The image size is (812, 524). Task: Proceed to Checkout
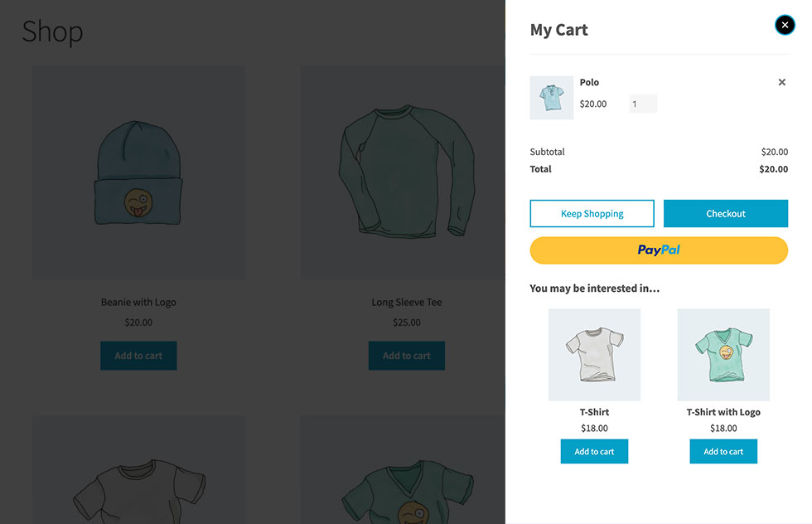725,214
